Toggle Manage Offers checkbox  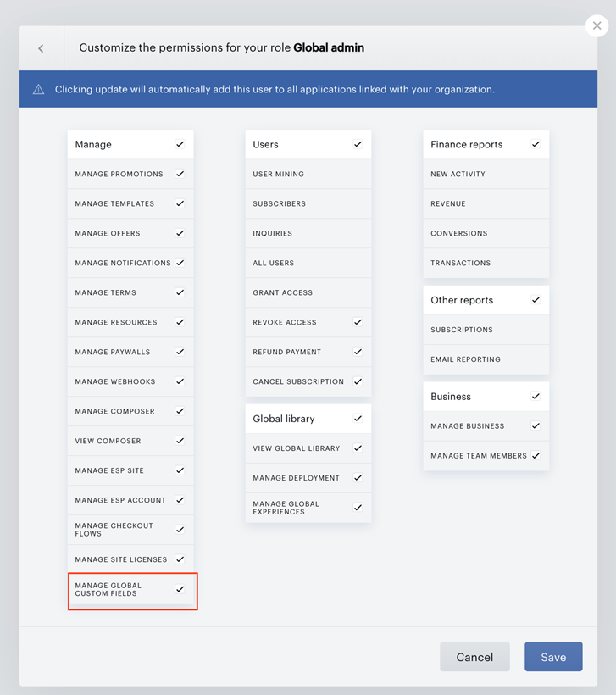(180, 233)
